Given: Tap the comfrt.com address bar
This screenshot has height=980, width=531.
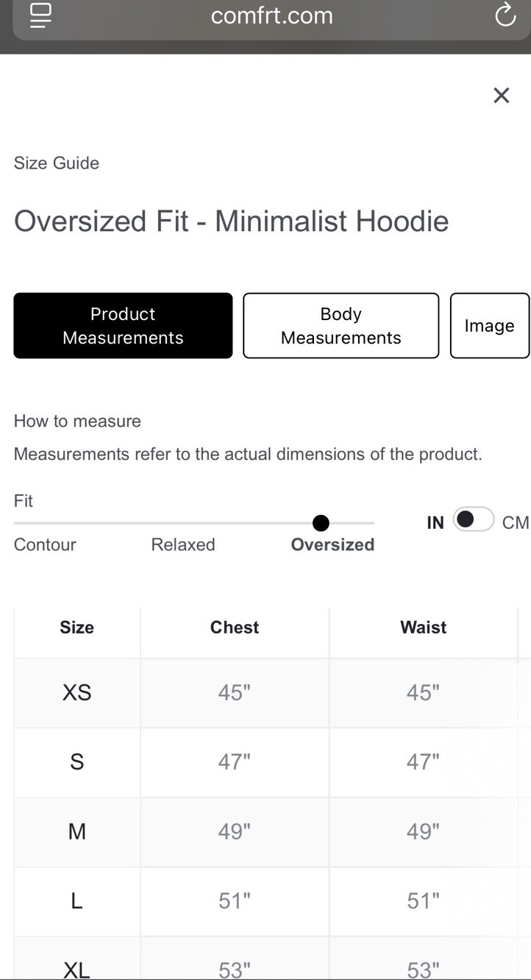Looking at the screenshot, I should click(x=271, y=15).
